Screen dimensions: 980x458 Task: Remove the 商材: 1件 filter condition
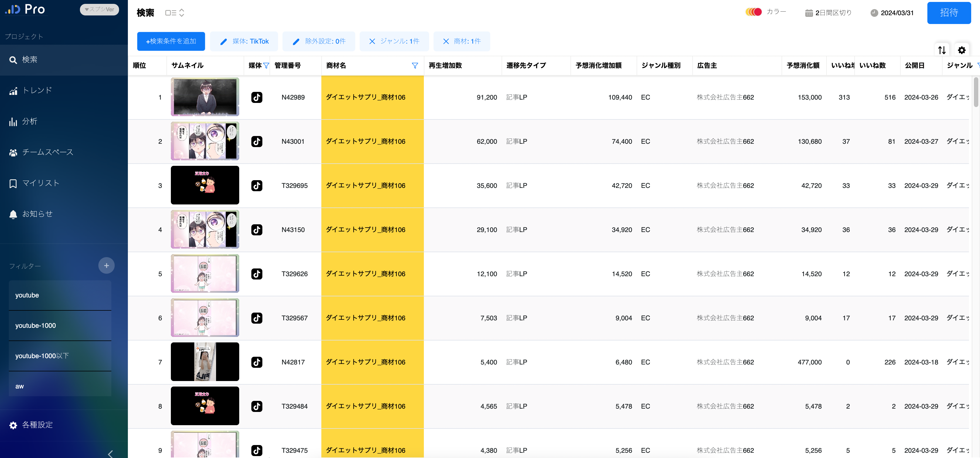(446, 41)
